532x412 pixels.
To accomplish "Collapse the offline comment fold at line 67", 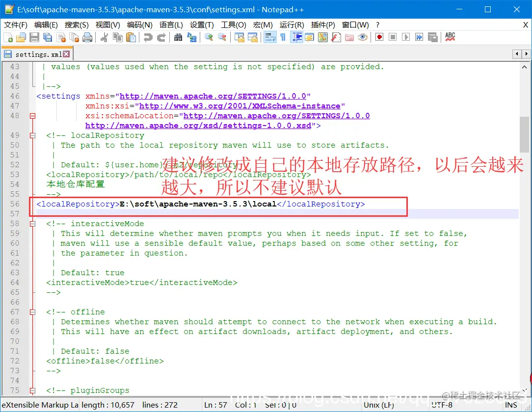I will [x=32, y=312].
